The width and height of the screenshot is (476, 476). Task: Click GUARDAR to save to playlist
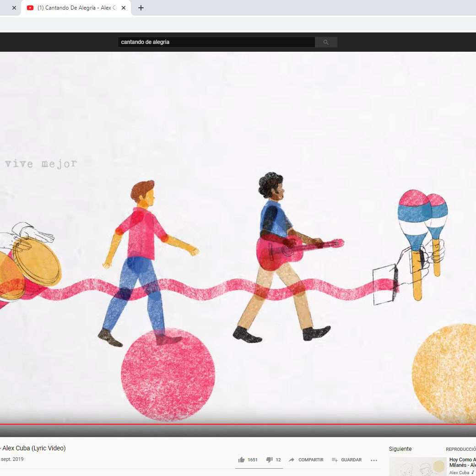tap(346, 460)
